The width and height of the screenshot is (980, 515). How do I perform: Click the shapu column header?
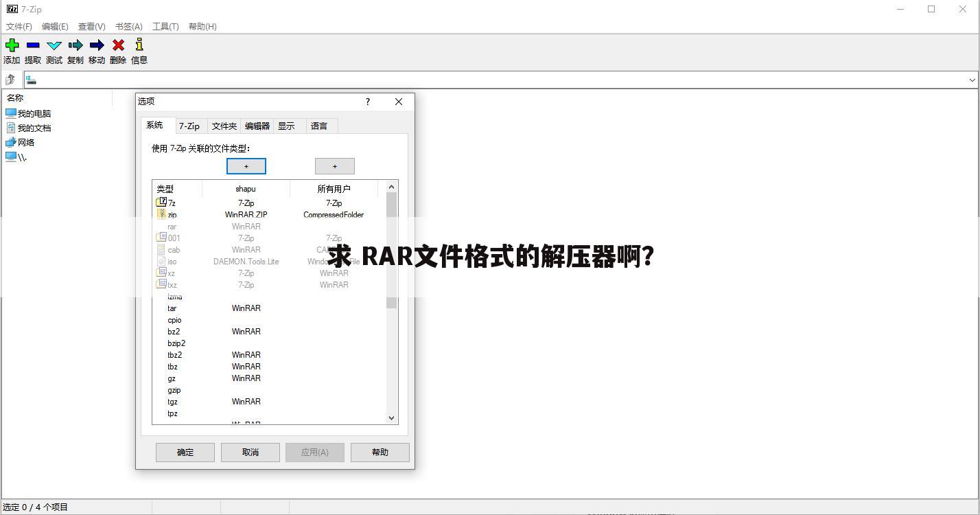(246, 188)
